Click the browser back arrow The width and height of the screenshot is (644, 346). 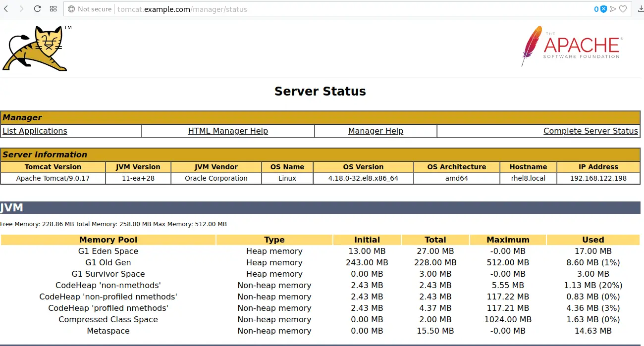click(6, 9)
